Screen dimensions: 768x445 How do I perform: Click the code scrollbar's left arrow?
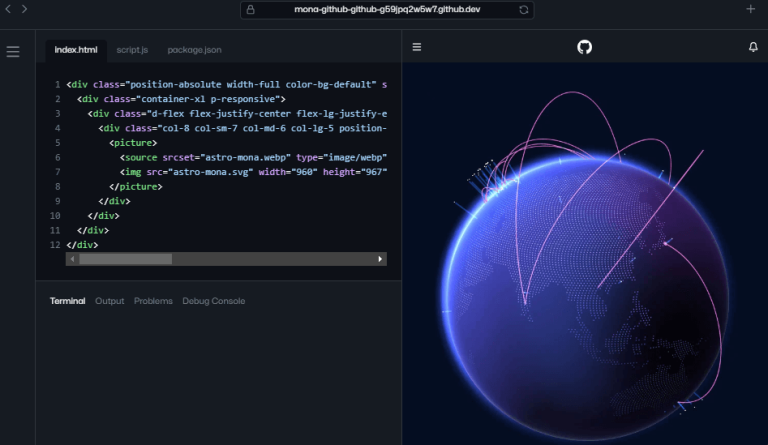point(72,259)
